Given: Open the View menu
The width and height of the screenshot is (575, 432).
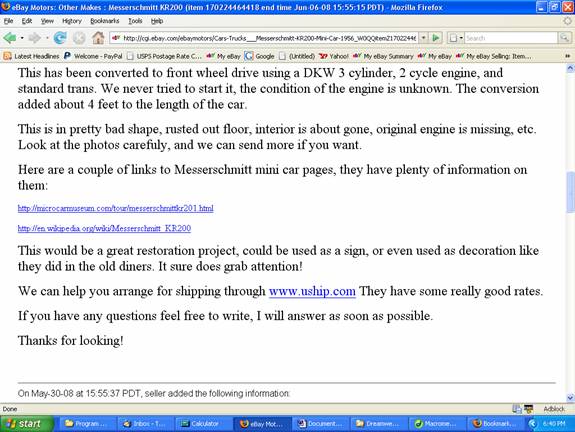Looking at the screenshot, I should (x=47, y=21).
